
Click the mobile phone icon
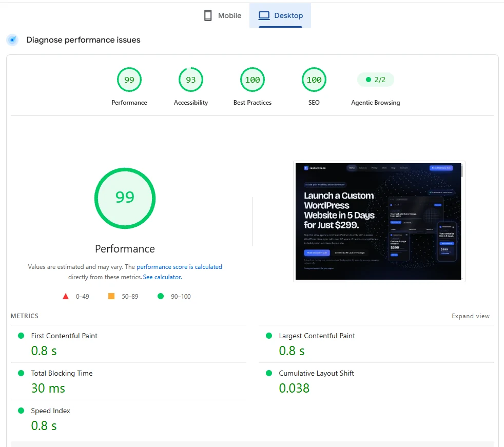208,15
